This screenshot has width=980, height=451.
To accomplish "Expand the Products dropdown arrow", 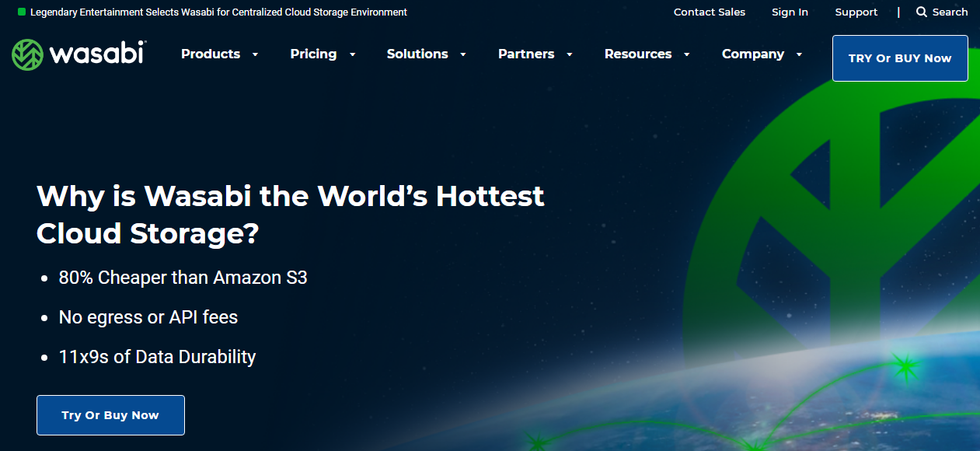I will [x=255, y=54].
